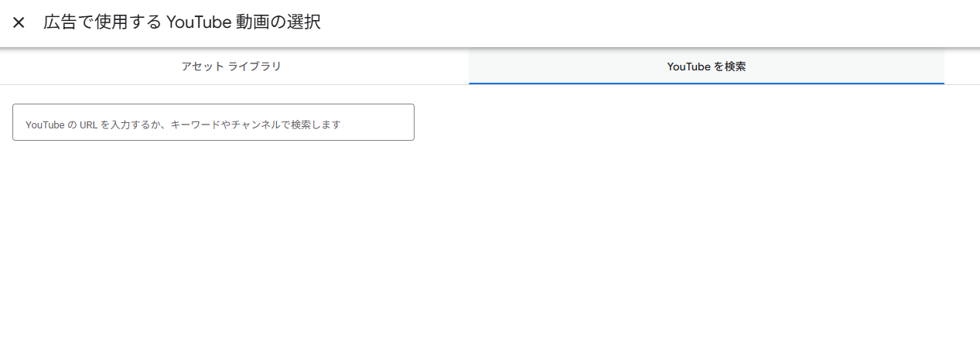Click the YouTube URL search input field
This screenshot has width=980, height=348.
[213, 123]
